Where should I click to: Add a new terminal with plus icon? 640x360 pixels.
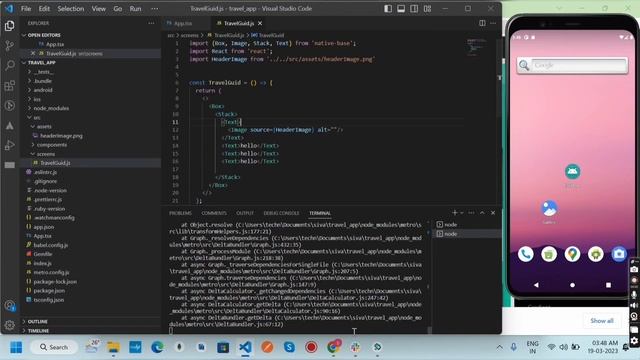[455, 213]
